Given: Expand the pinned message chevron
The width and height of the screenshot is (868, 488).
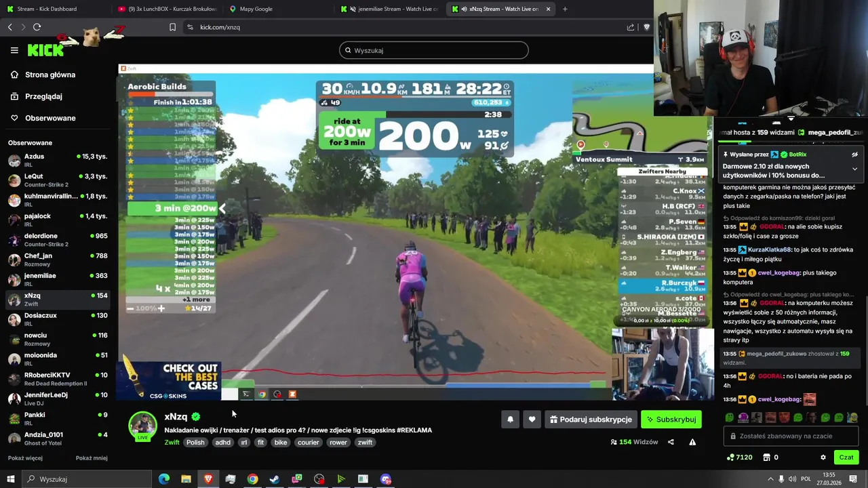Looking at the screenshot, I should (x=854, y=169).
